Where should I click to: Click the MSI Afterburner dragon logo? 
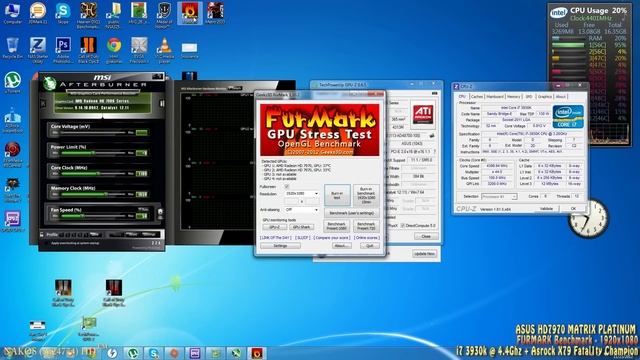(50, 83)
